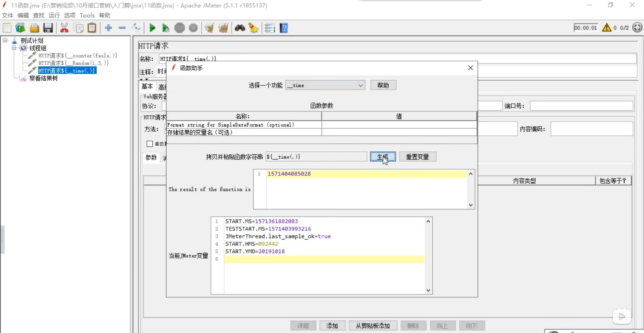The height and width of the screenshot is (333, 644).
Task: Open the 文件 menu
Action: coord(7,15)
